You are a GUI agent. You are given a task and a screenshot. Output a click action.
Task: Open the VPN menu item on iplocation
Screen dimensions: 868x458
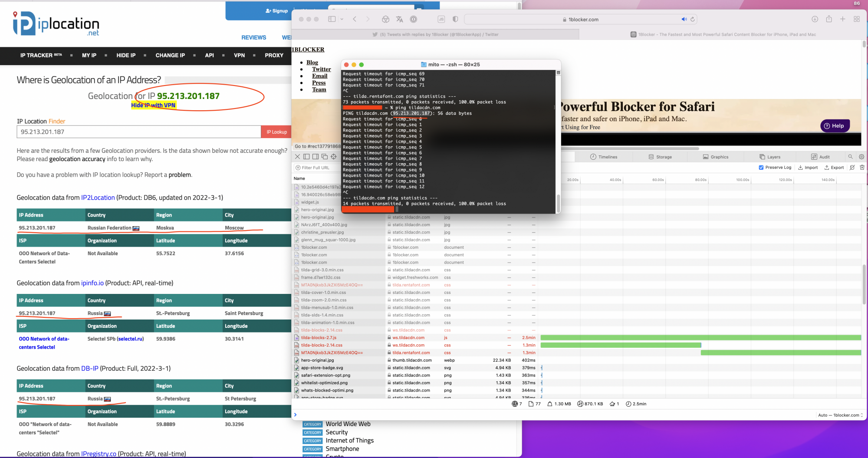click(239, 55)
